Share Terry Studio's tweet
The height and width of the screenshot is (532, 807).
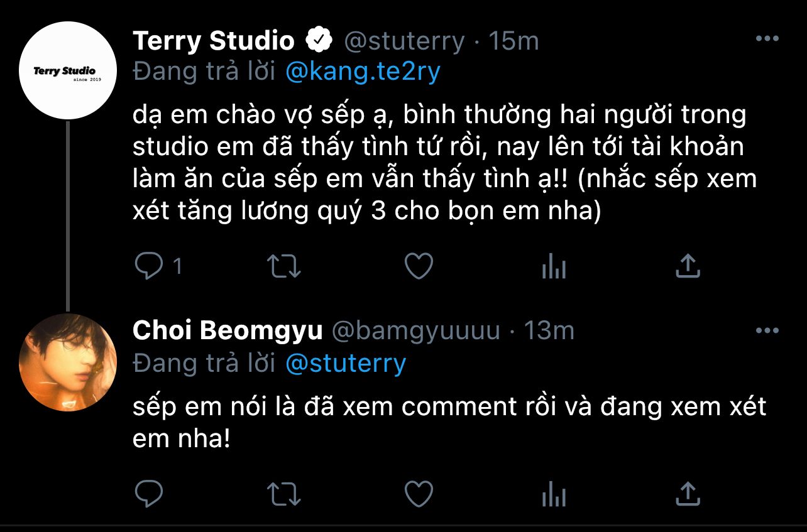(x=688, y=266)
